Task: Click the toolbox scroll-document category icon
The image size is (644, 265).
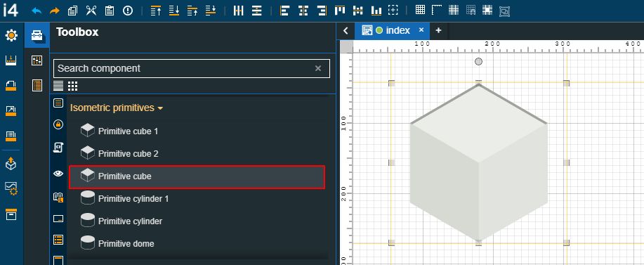Action: (58, 148)
